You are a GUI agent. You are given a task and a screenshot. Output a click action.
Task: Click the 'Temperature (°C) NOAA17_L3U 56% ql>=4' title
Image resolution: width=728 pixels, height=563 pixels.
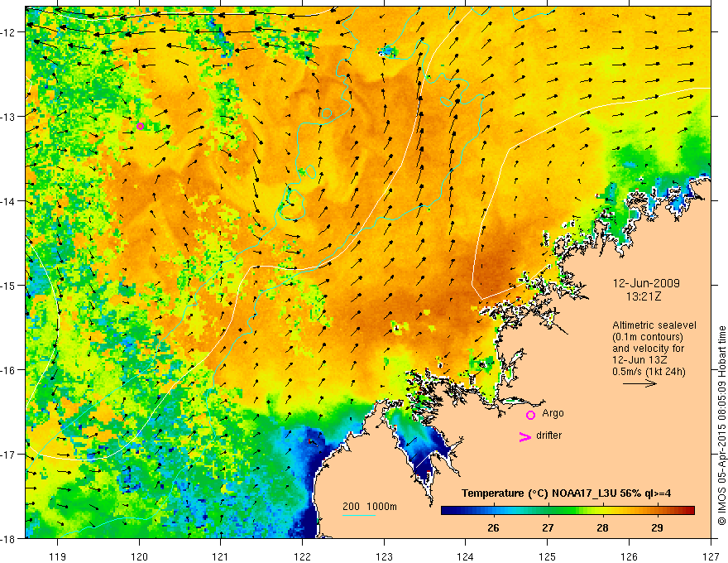(566, 493)
